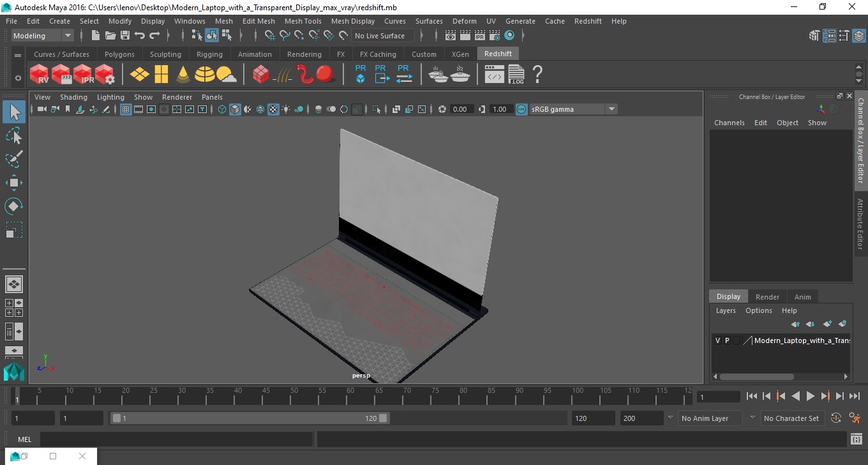Choose the Move tool in toolbox
Screen dimensions: 868x465
coord(14,183)
